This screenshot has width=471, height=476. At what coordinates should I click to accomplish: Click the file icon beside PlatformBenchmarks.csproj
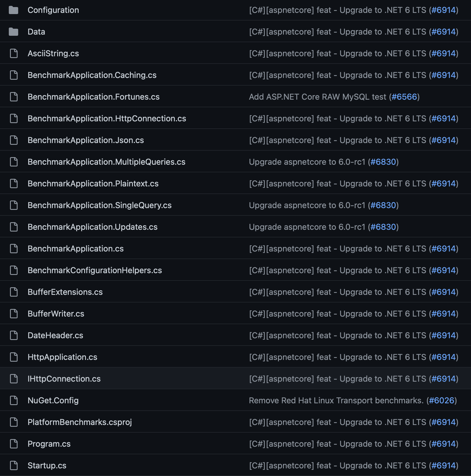pyautogui.click(x=14, y=422)
